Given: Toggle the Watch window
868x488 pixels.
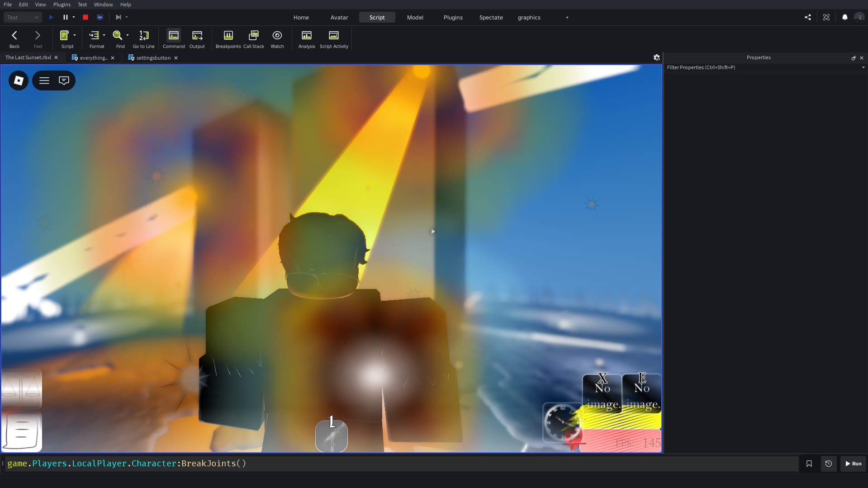Looking at the screenshot, I should 277,39.
